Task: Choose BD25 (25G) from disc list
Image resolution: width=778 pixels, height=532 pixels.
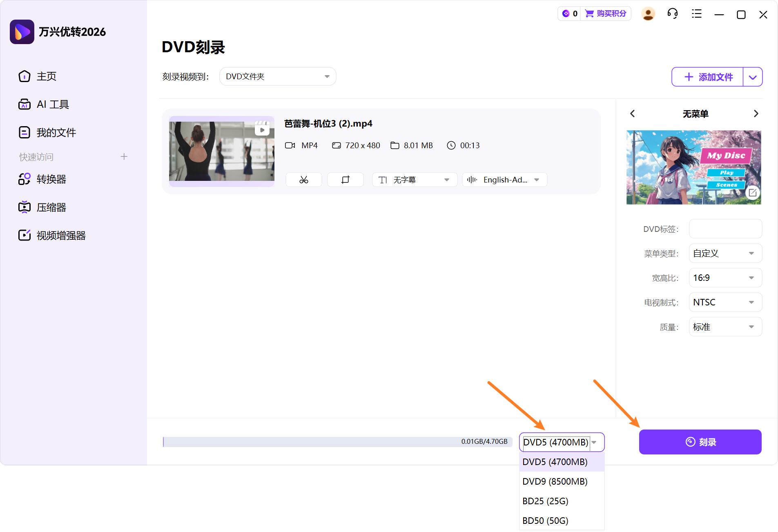Action: coord(546,501)
